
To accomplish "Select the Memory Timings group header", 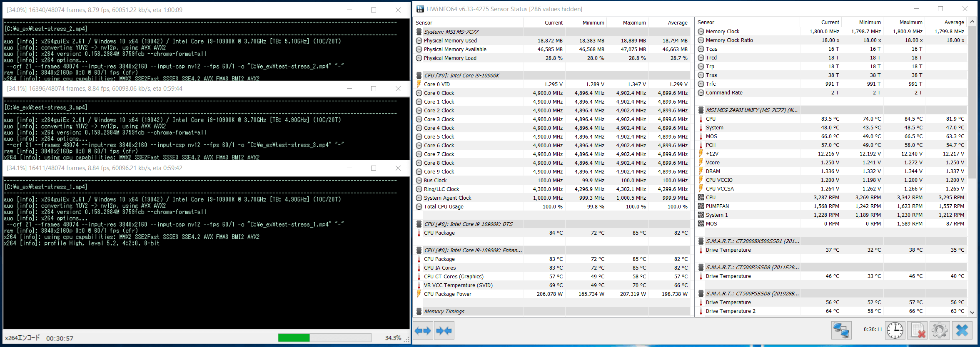I will pyautogui.click(x=552, y=311).
